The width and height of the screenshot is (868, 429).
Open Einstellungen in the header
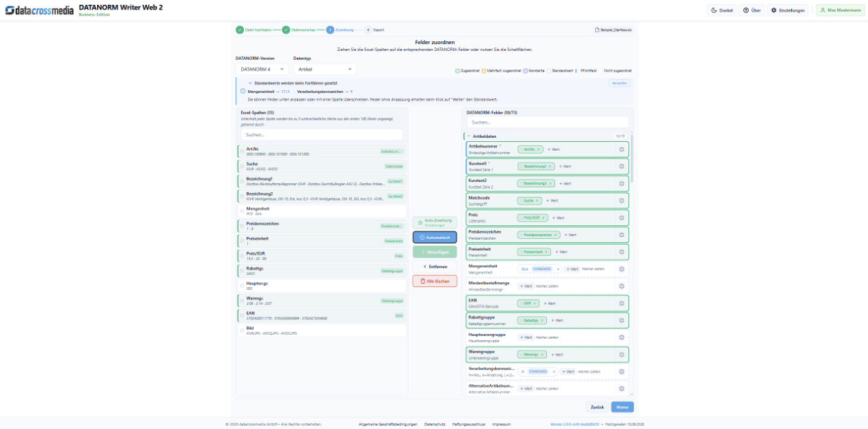789,10
